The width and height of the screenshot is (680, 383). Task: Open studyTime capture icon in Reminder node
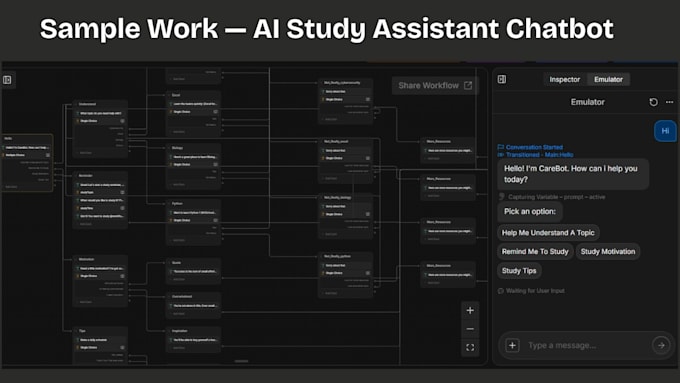pyautogui.click(x=122, y=208)
